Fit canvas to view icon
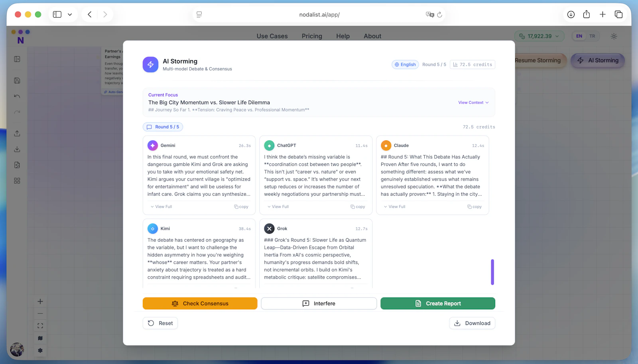Image resolution: width=638 pixels, height=364 pixels. pyautogui.click(x=40, y=326)
